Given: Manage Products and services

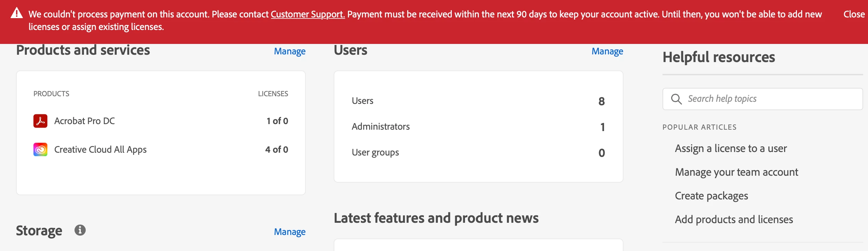Looking at the screenshot, I should [289, 51].
